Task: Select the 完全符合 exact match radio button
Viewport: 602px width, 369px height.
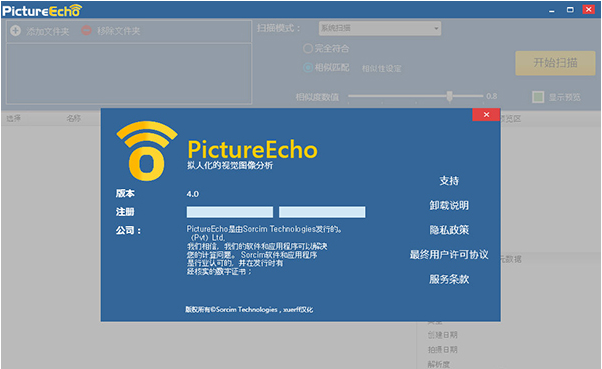Action: 308,48
